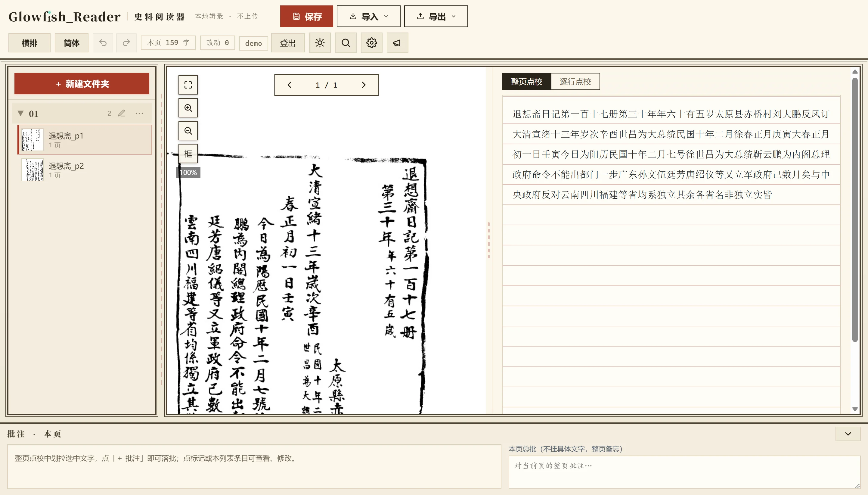Click the fullscreen viewer icon
Image resolution: width=868 pixels, height=495 pixels.
click(x=188, y=85)
